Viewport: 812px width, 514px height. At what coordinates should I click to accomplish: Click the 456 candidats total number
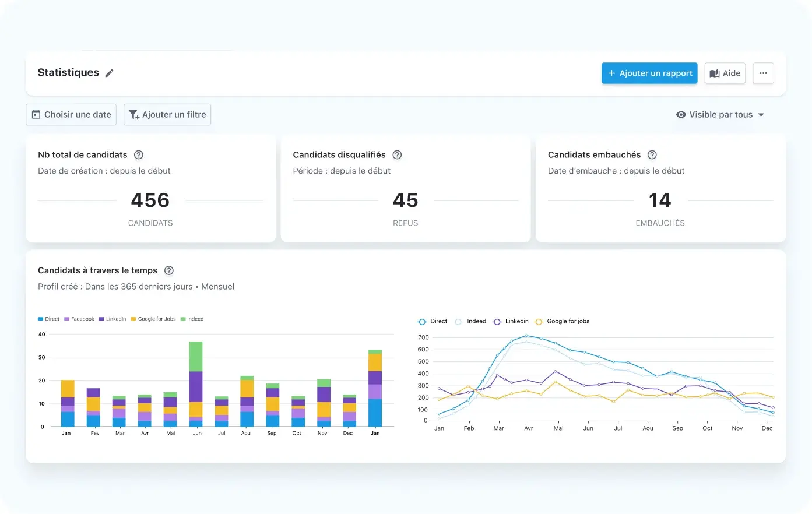click(x=150, y=200)
